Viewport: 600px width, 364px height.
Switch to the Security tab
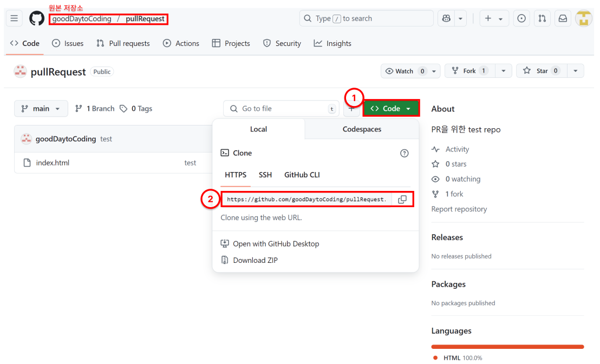coord(282,44)
